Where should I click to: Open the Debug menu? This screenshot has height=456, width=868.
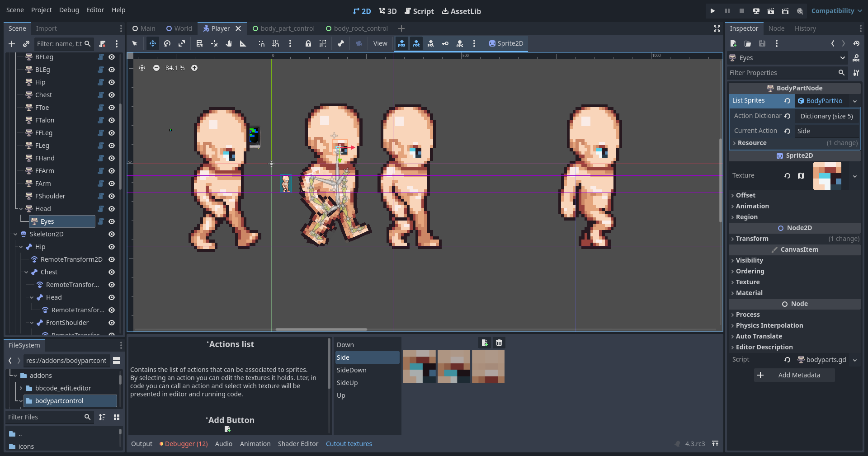tap(69, 10)
